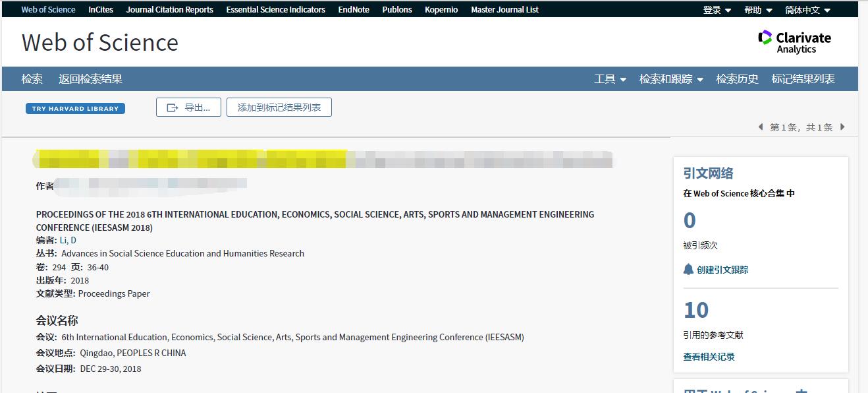
Task: Expand the 工具 tools menu
Action: [610, 79]
